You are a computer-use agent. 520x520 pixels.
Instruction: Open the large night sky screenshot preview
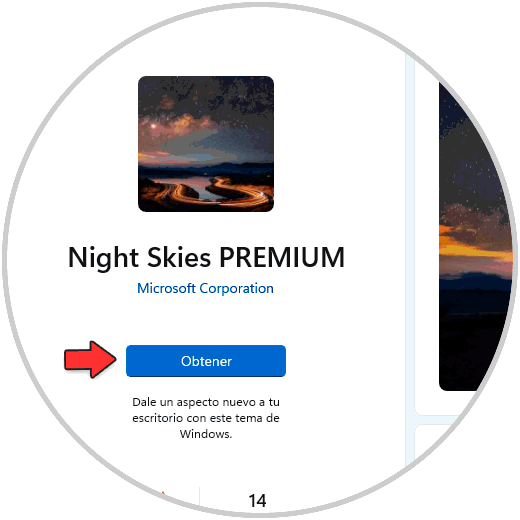(x=476, y=236)
